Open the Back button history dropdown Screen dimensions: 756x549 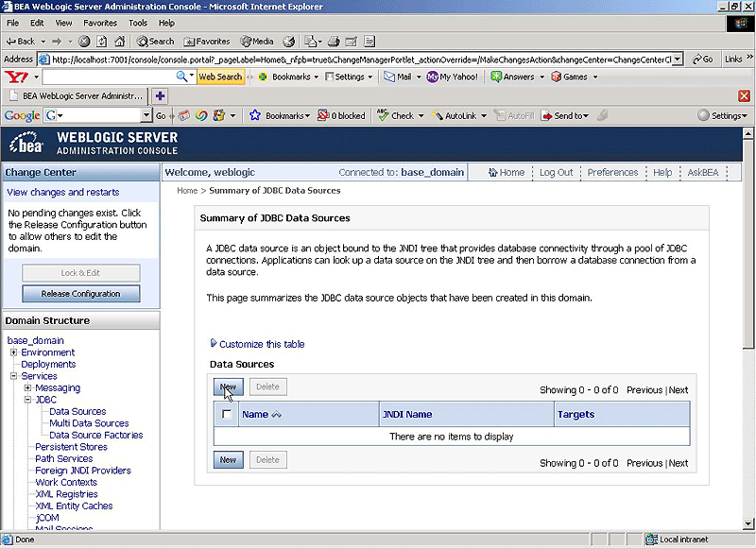coord(43,42)
